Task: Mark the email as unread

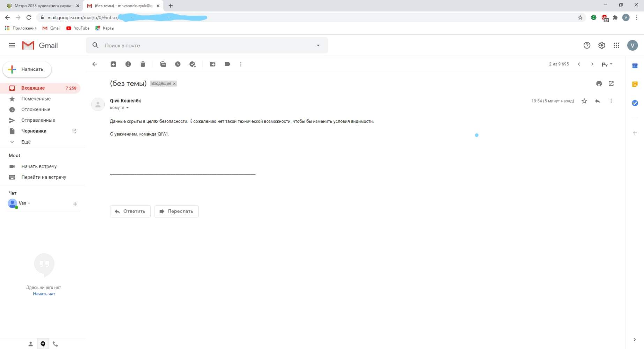Action: [x=163, y=64]
